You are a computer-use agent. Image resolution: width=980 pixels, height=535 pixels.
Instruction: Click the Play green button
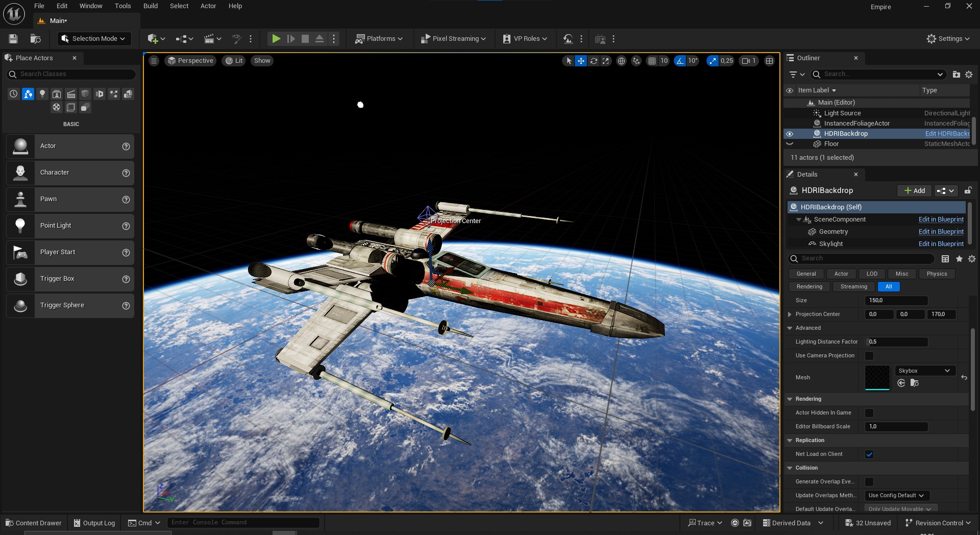pyautogui.click(x=276, y=39)
